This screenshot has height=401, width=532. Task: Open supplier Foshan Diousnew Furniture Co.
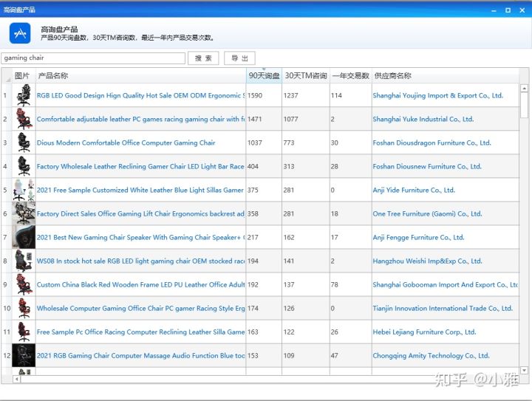(x=427, y=166)
